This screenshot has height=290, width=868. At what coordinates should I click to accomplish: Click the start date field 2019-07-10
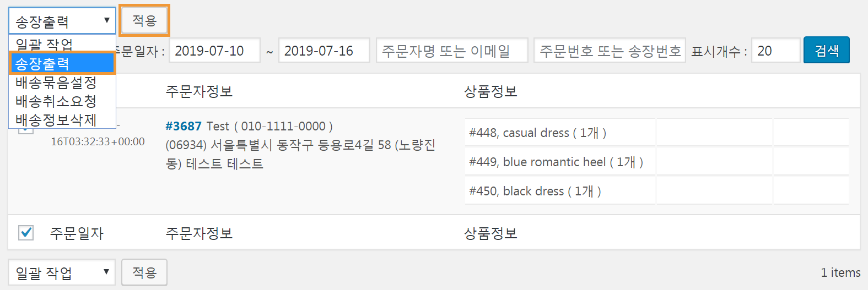pyautogui.click(x=214, y=51)
